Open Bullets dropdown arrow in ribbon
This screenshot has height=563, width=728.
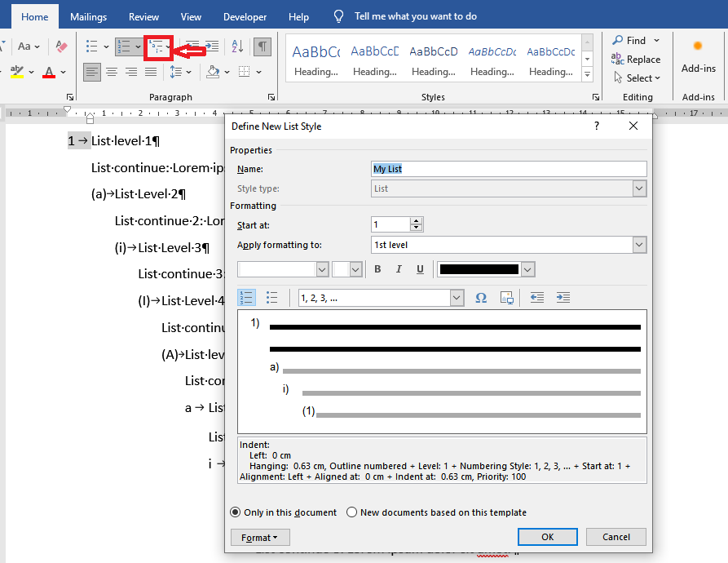106,47
